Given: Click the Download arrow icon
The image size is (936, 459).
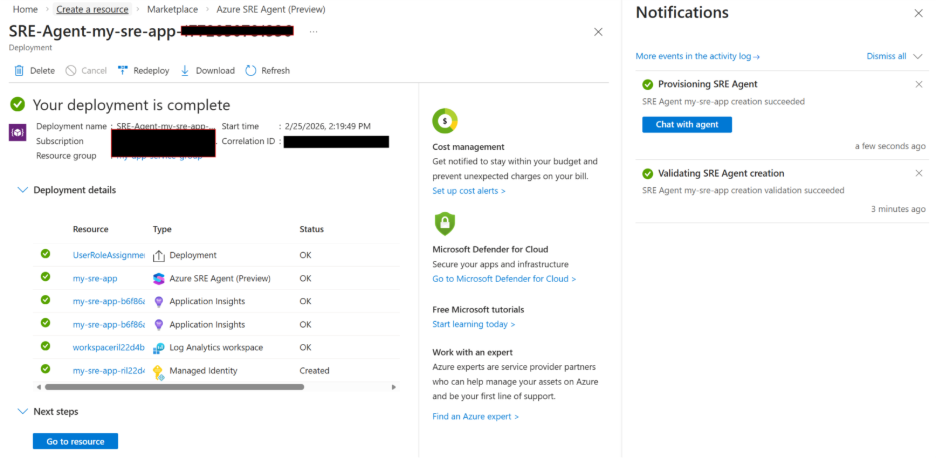Looking at the screenshot, I should [185, 70].
